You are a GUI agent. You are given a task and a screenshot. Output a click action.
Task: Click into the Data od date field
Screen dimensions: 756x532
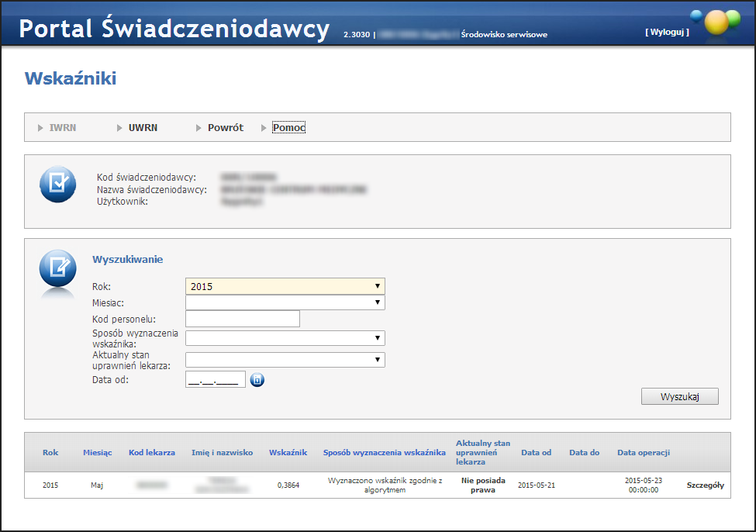(x=216, y=379)
